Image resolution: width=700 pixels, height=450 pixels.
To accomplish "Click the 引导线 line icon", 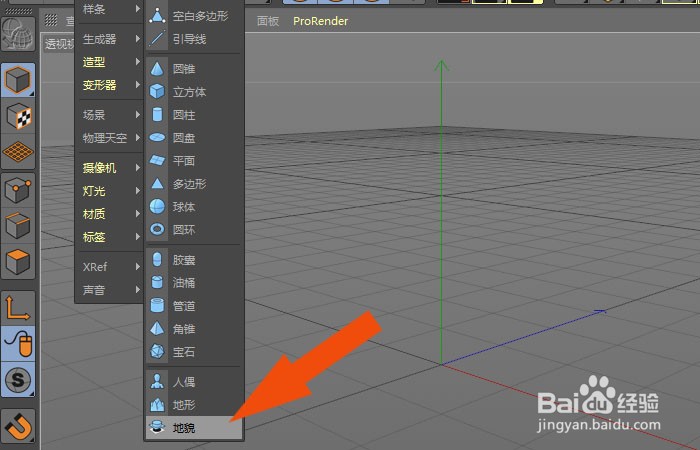I will 157,39.
